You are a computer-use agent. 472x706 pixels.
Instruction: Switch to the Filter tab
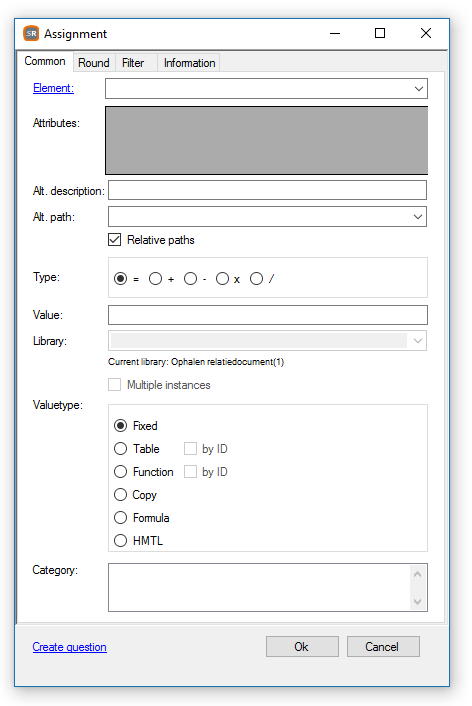[133, 63]
